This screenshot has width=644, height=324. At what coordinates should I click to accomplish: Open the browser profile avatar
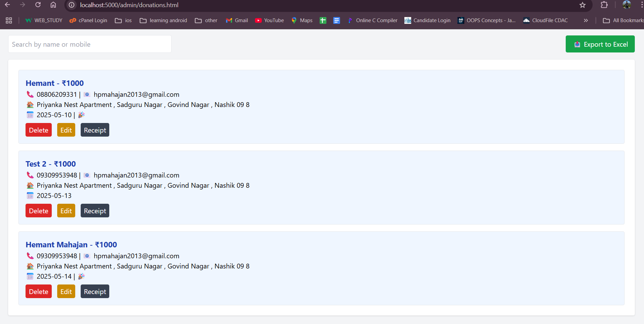627,5
